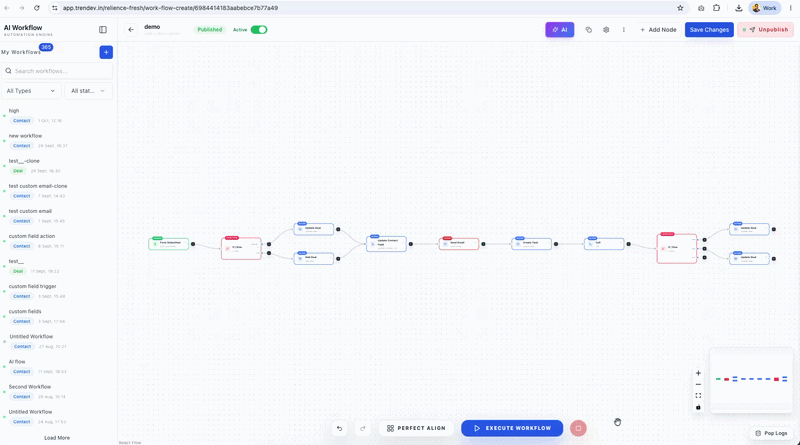
Task: Click the canvas minimap overview
Action: [751, 380]
